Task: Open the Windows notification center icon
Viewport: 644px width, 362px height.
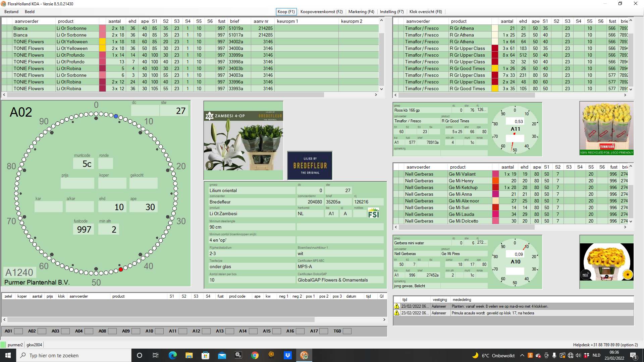Action: (634, 355)
